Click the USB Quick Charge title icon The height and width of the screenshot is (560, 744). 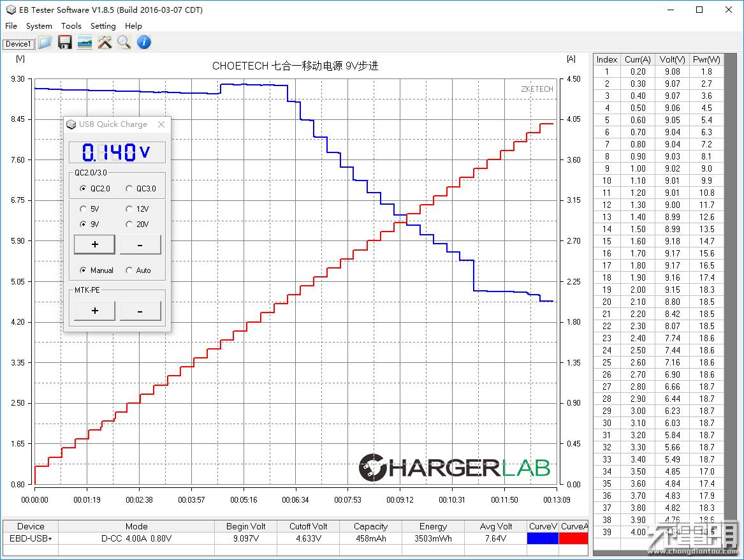[71, 124]
